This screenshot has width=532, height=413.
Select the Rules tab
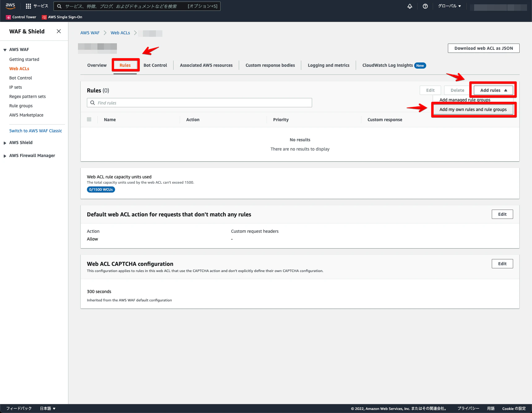[125, 65]
